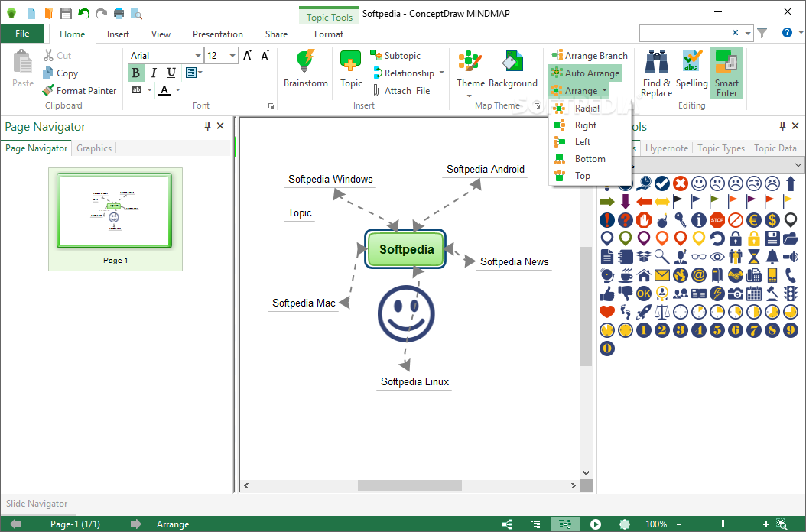Expand the Arrange dropdown

coord(579,90)
